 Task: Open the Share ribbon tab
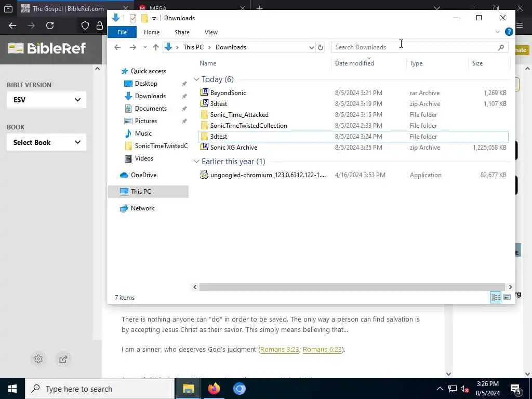[x=182, y=32]
